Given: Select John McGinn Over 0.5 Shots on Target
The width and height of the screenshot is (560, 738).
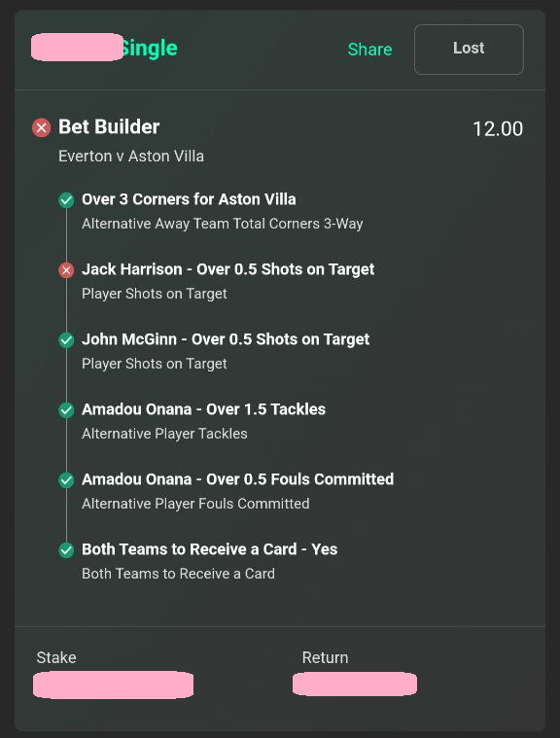Looking at the screenshot, I should 226,339.
